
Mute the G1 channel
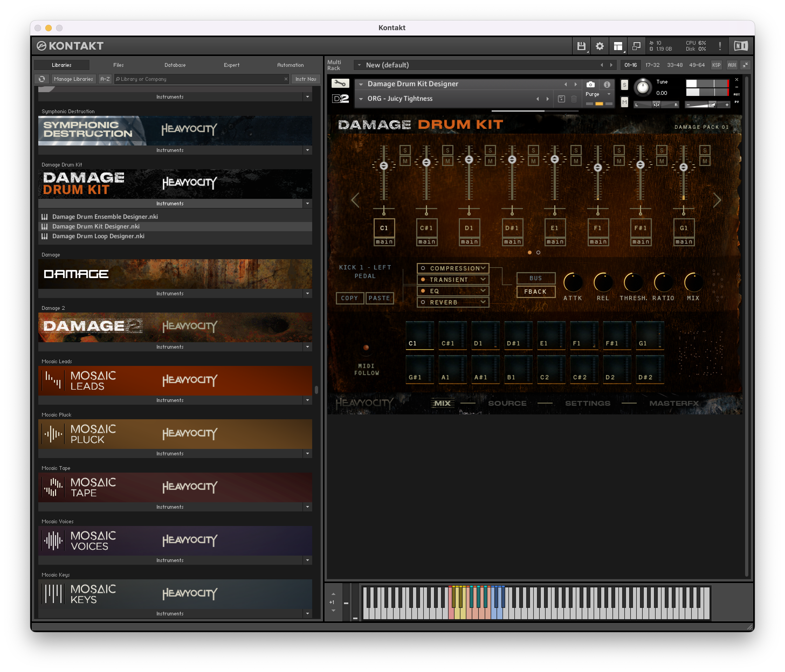pos(705,161)
